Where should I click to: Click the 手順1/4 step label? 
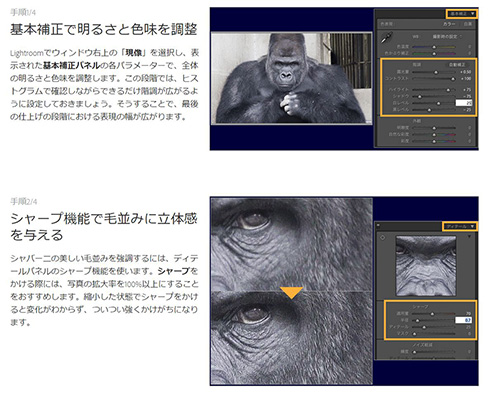(23, 12)
